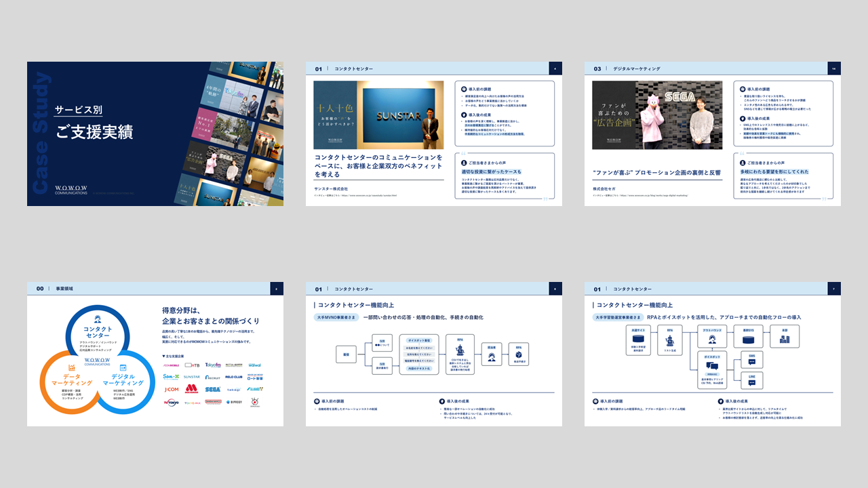The image size is (868, 488).
Task: Click the コンタクトセンター header on Sunstar slide
Action: coord(354,68)
